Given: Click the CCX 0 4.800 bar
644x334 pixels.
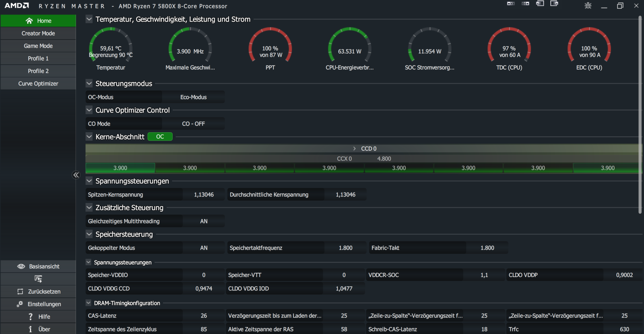Looking at the screenshot, I should [x=363, y=159].
